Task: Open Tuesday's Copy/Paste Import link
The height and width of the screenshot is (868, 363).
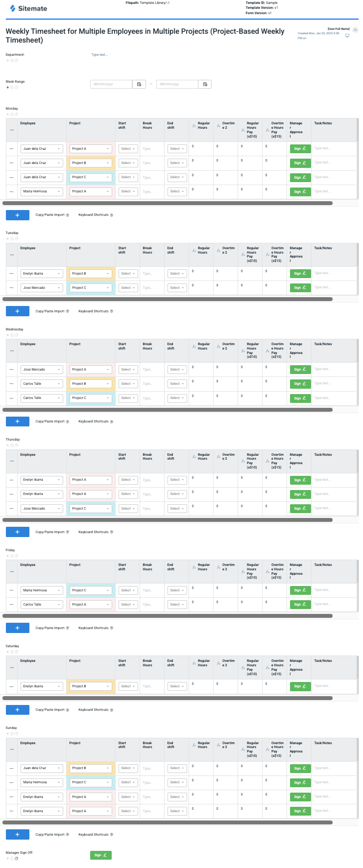Action: pyautogui.click(x=50, y=311)
